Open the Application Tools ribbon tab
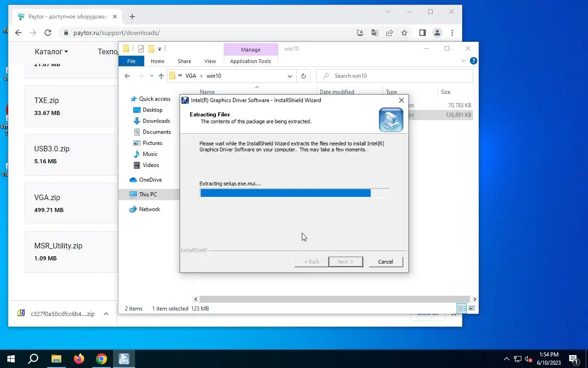Image resolution: width=588 pixels, height=368 pixels. (x=250, y=61)
